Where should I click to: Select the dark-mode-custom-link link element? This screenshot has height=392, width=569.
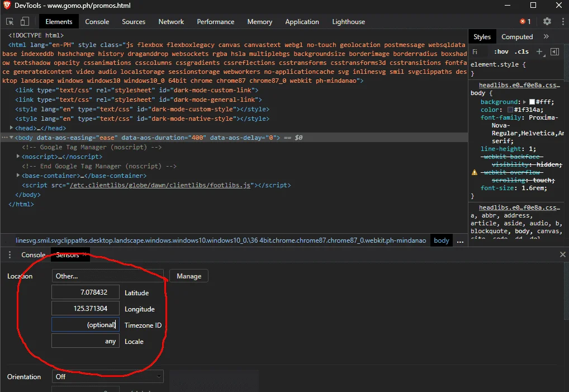point(136,90)
